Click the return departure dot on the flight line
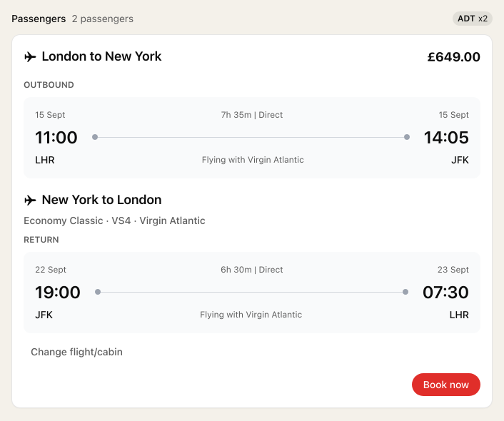Viewport: 504px width, 421px height. tap(98, 292)
